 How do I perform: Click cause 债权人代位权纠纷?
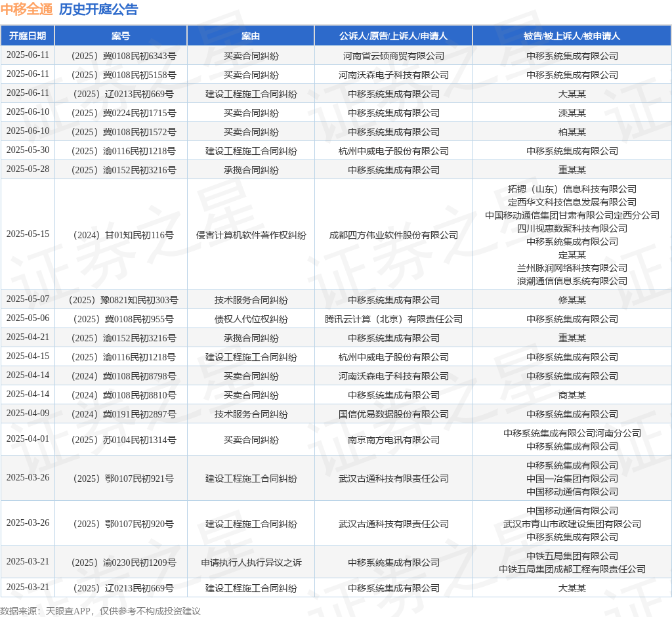point(251,319)
